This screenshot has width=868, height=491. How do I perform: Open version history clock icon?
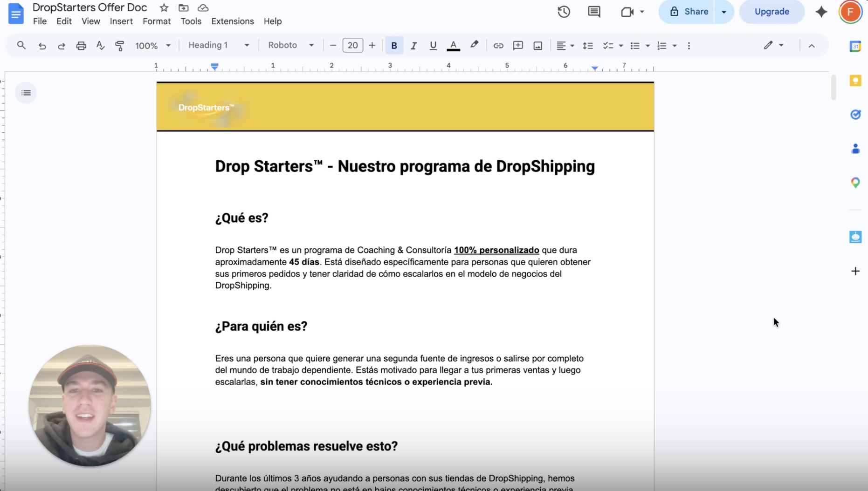pyautogui.click(x=564, y=12)
